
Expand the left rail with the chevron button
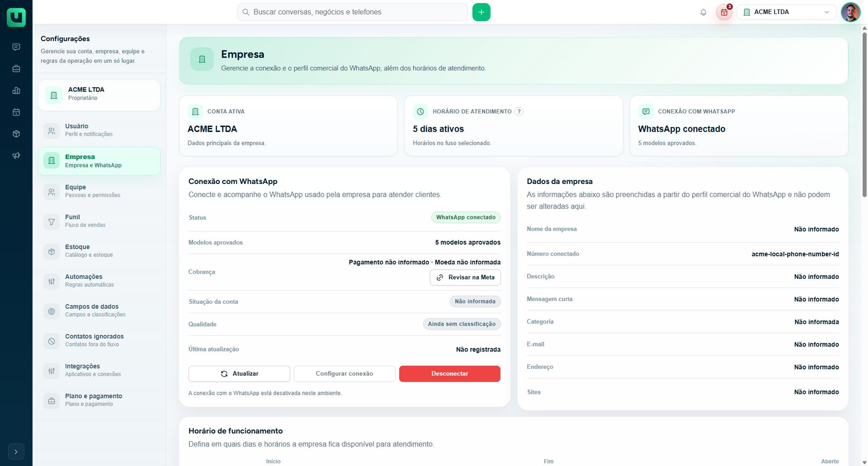(16, 451)
